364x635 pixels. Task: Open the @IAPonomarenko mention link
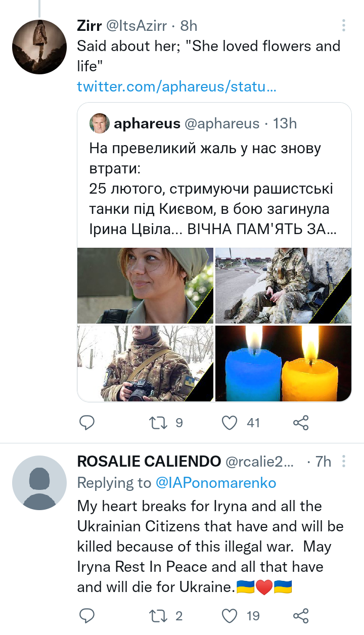coord(216,483)
